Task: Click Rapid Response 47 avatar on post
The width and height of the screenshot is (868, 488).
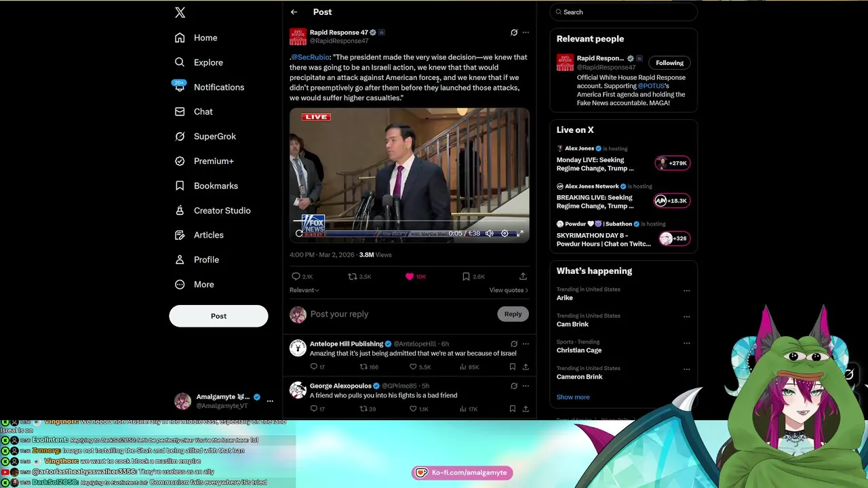Action: [x=298, y=37]
